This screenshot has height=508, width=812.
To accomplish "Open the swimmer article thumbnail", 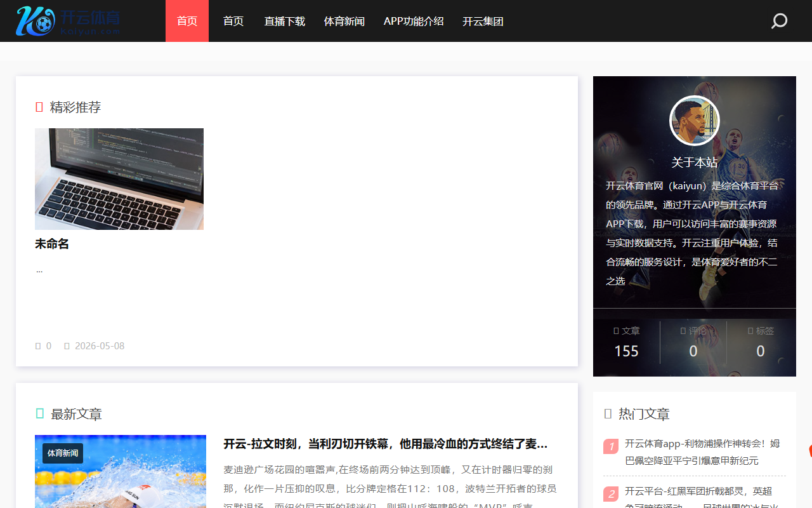I will pos(121,471).
